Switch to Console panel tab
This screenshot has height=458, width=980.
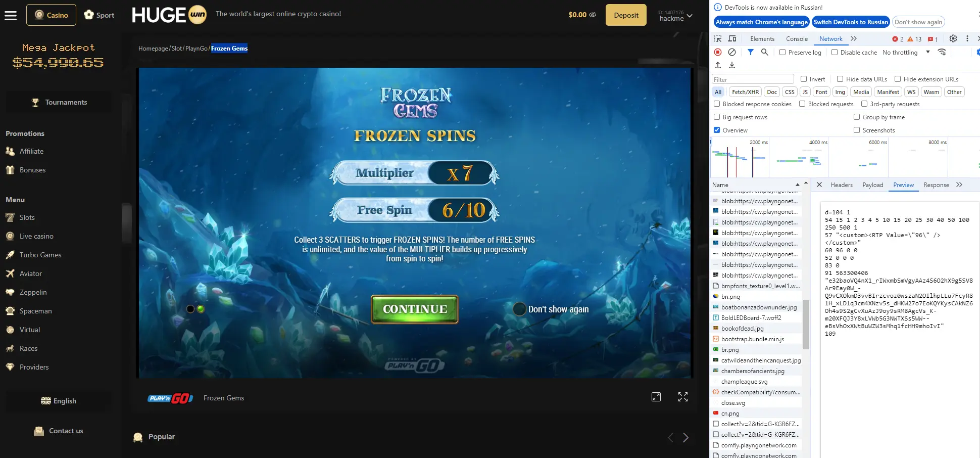tap(797, 39)
